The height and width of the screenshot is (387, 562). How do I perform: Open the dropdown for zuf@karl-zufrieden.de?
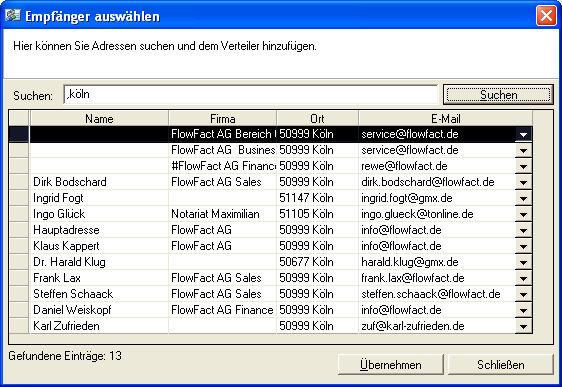pos(523,326)
